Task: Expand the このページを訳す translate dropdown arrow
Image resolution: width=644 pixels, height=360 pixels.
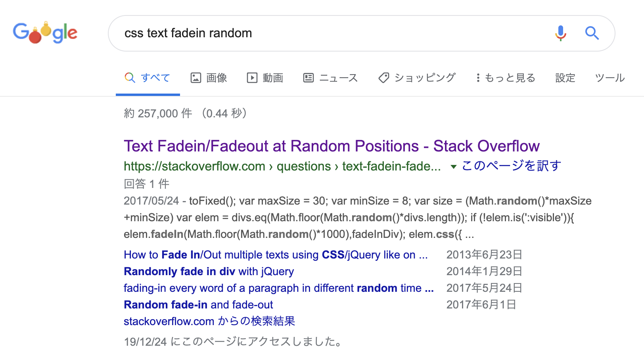Action: point(453,167)
